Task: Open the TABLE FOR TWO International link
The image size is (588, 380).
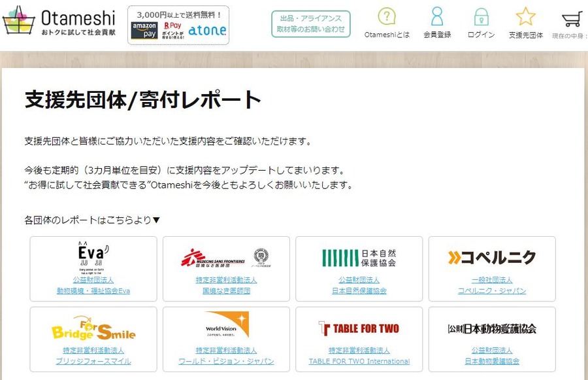Action: pyautogui.click(x=359, y=361)
